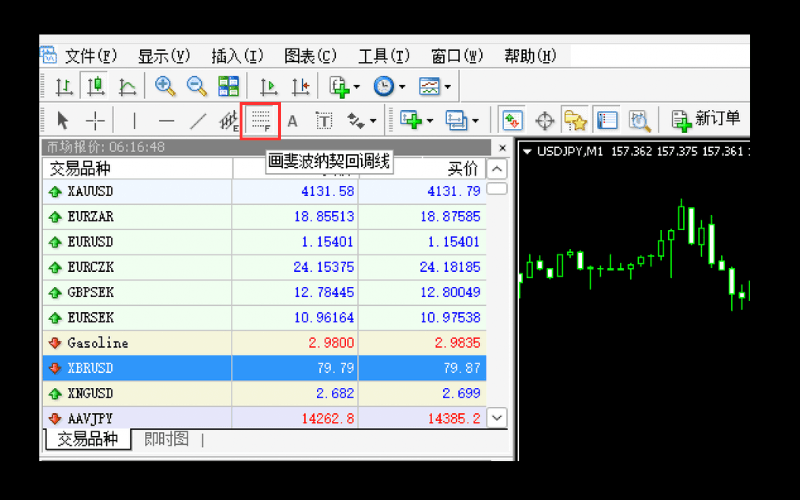
Task: Select the text label tool
Action: click(324, 121)
